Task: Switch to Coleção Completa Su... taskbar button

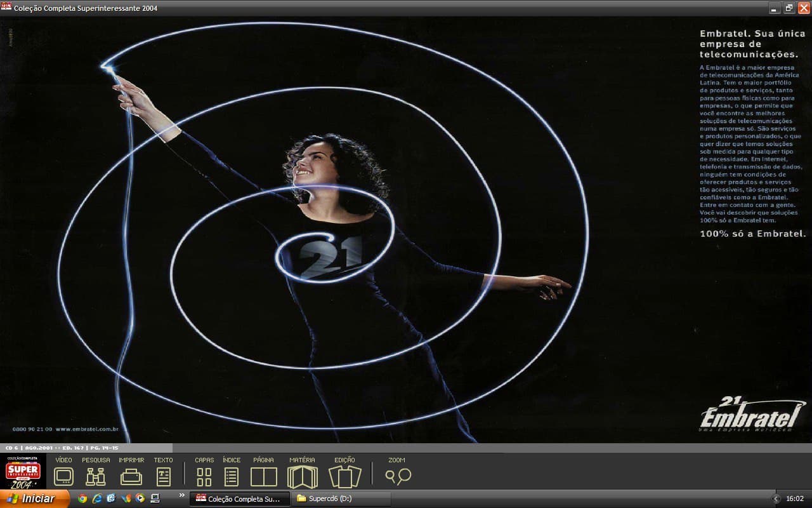Action: [240, 498]
